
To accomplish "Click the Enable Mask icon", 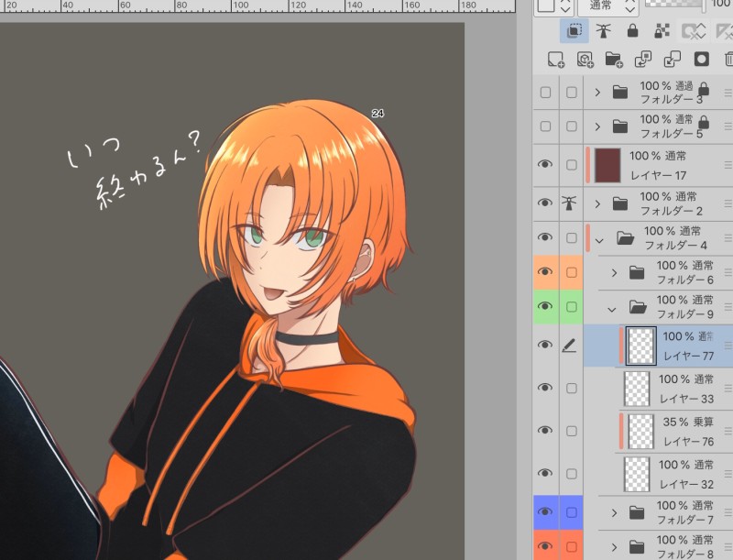I will [693, 31].
